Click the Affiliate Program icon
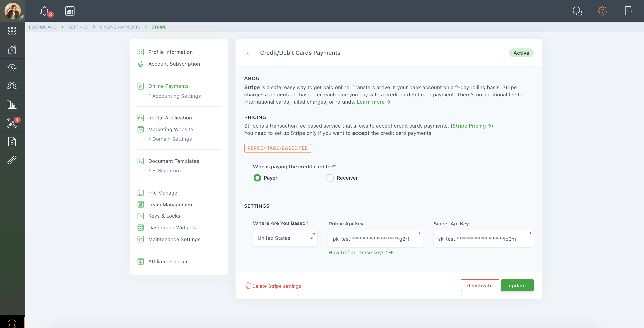The image size is (644, 328). 141,262
